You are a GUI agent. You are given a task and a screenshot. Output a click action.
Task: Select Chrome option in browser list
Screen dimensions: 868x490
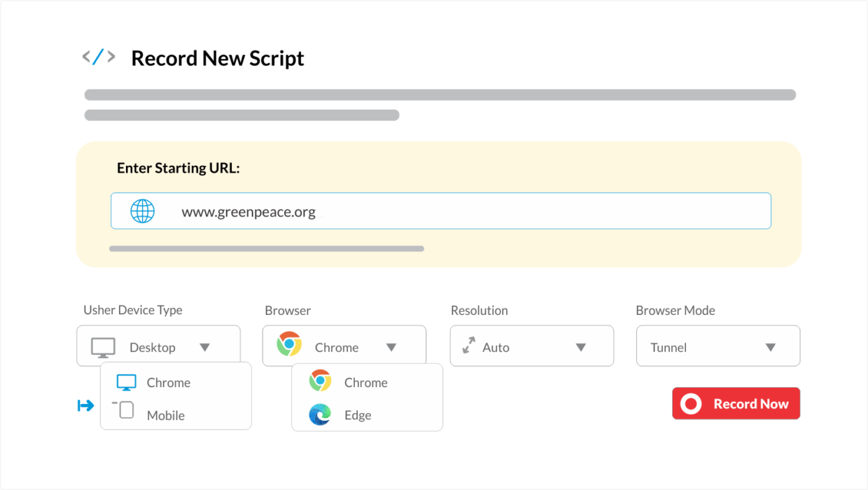pos(367,382)
